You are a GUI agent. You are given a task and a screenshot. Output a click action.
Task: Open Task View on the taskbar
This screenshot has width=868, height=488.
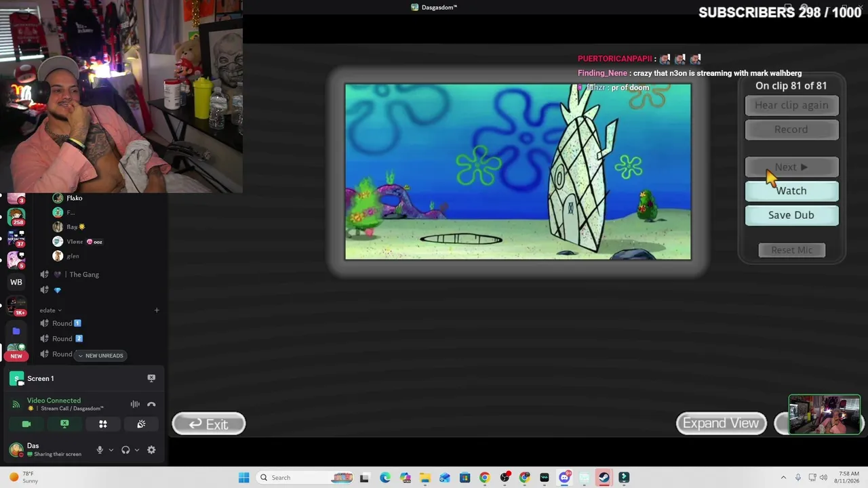point(364,477)
